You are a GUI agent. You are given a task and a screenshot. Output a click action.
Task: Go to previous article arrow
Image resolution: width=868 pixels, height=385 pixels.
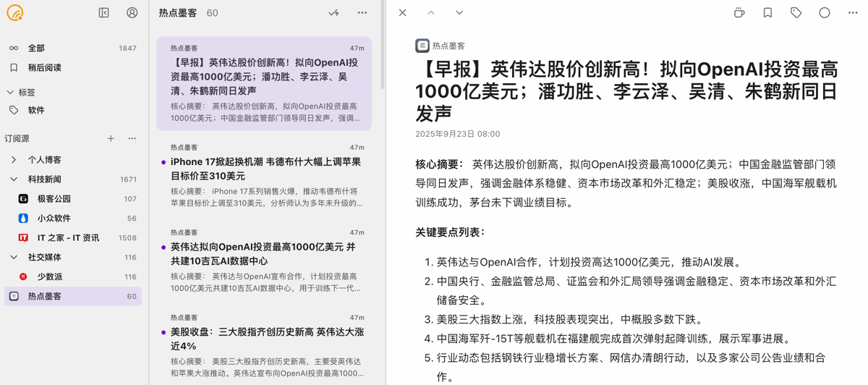[431, 13]
